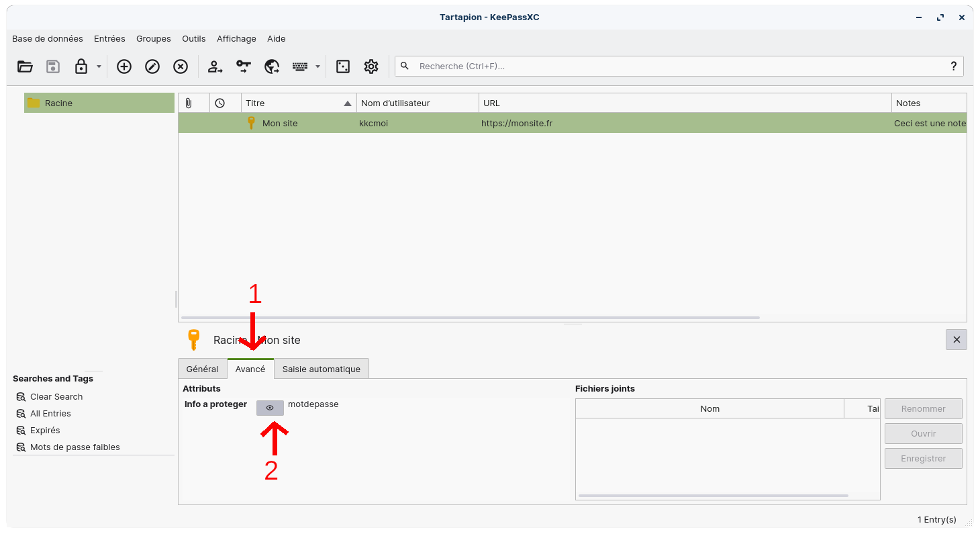Add a new entry with plus icon
This screenshot has width=980, height=534.
click(x=124, y=66)
